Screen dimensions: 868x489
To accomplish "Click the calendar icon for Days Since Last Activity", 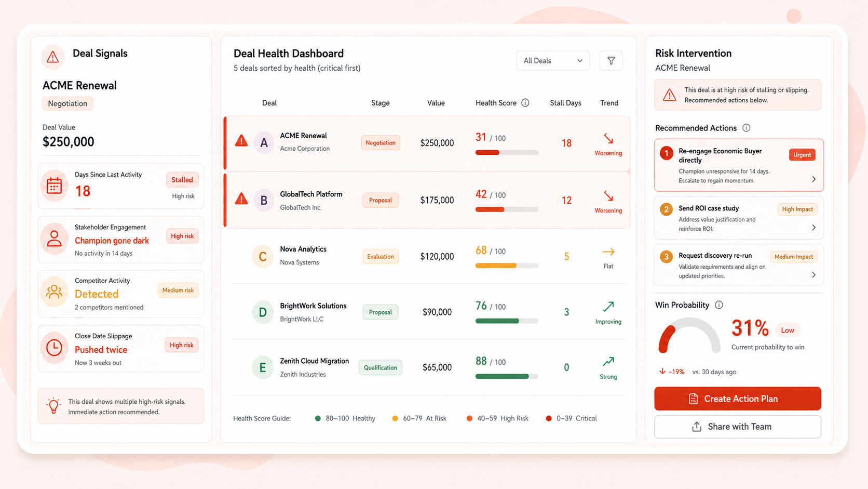I will coord(55,186).
